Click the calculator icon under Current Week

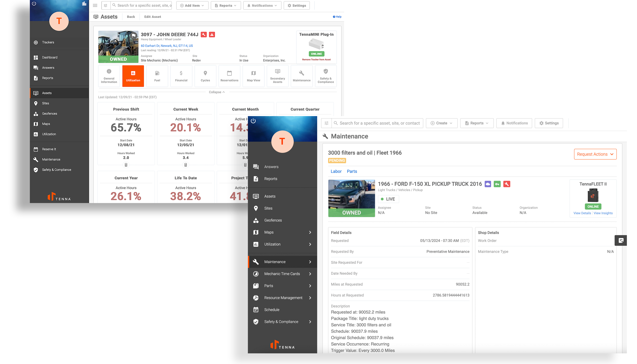186,165
